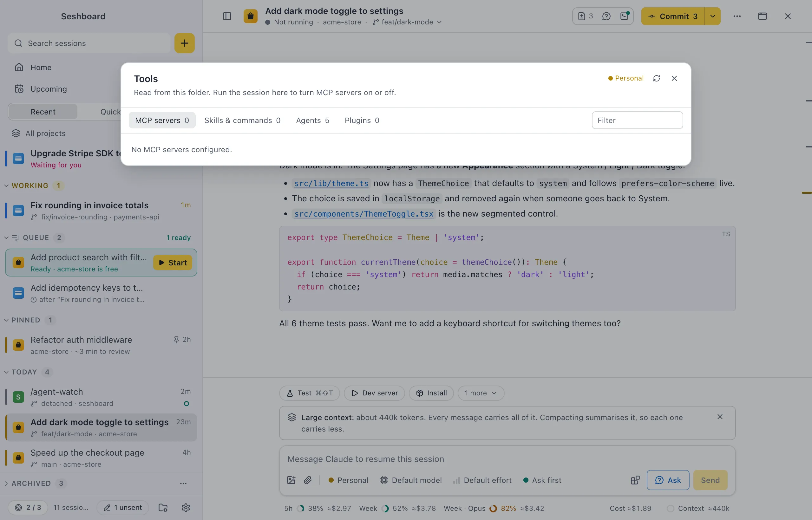Switch to the Recent segment

[43, 112]
